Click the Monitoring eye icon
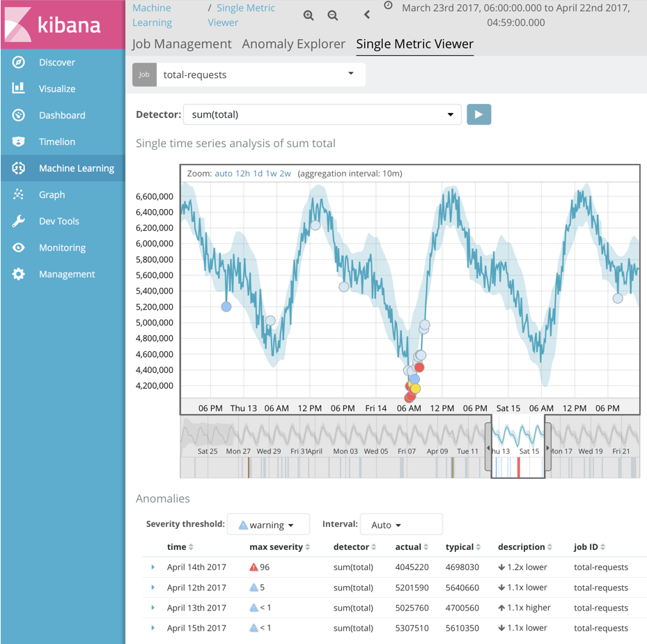Screen dimensions: 647x644 (x=19, y=247)
